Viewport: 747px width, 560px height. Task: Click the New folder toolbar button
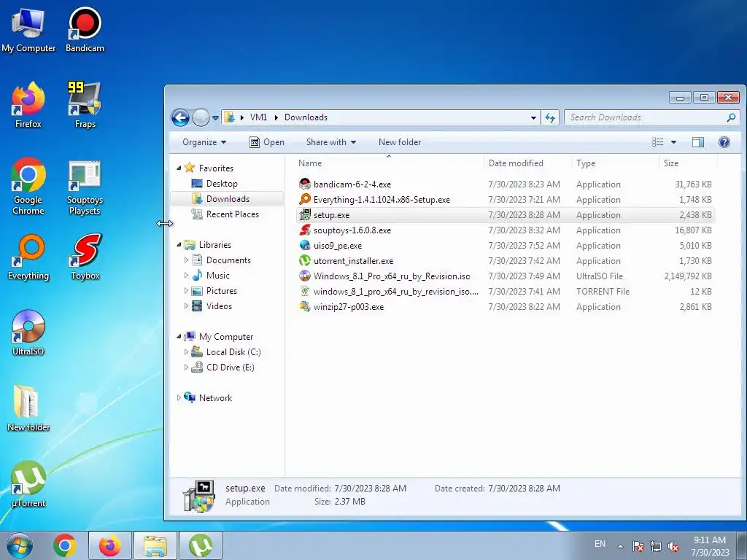(x=400, y=142)
